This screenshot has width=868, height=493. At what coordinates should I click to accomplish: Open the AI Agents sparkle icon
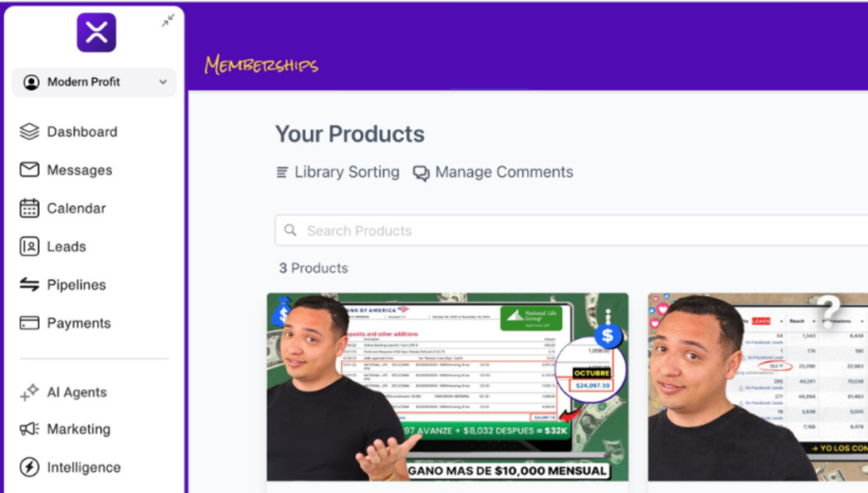click(30, 391)
